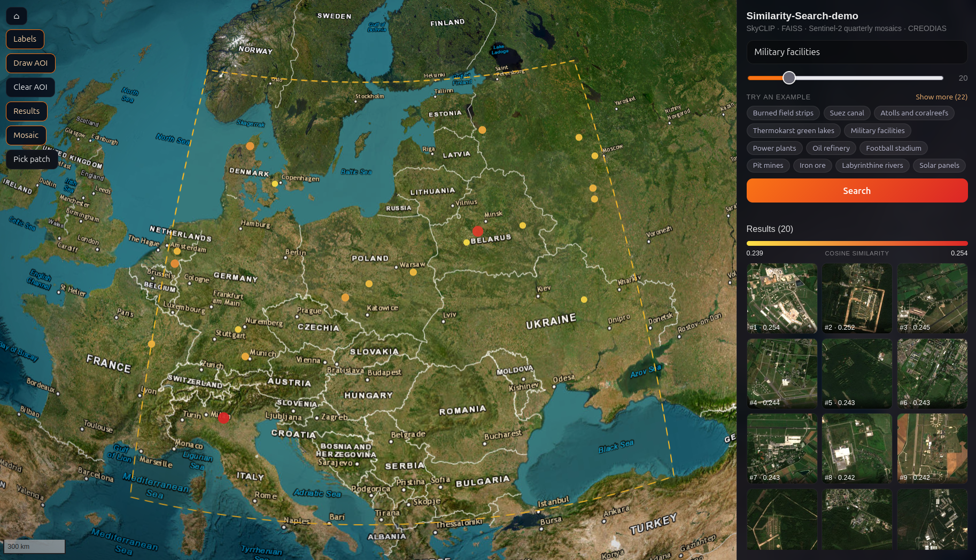Viewport: 976px width, 560px height.
Task: Open result thumbnail #4 · 0.244
Action: pos(782,374)
